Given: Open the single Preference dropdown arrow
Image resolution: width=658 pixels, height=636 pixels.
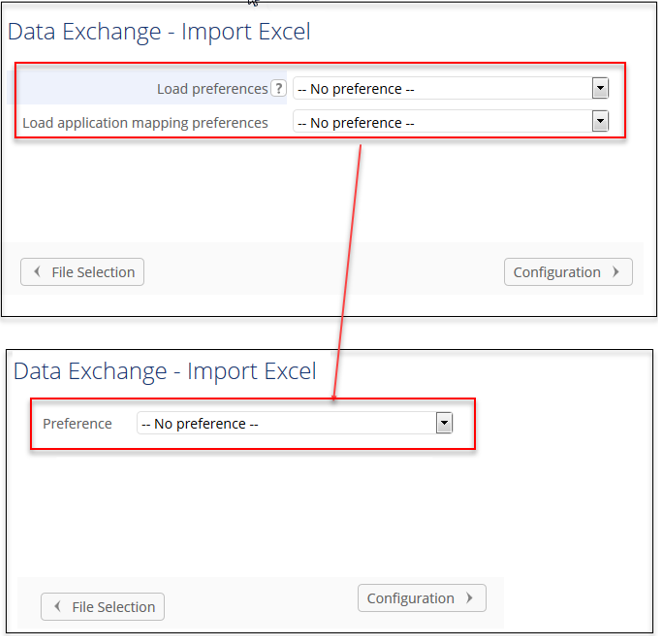Looking at the screenshot, I should [444, 423].
